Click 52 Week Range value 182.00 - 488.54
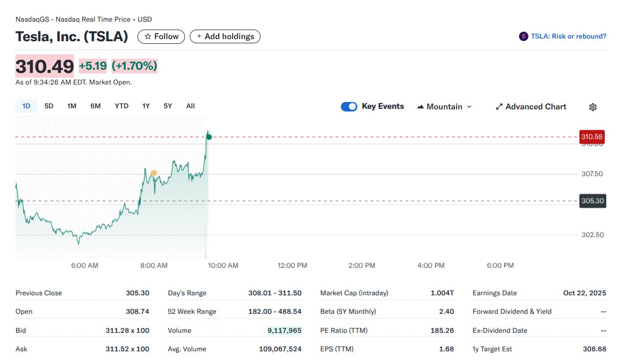This screenshot has width=620, height=364. [275, 312]
